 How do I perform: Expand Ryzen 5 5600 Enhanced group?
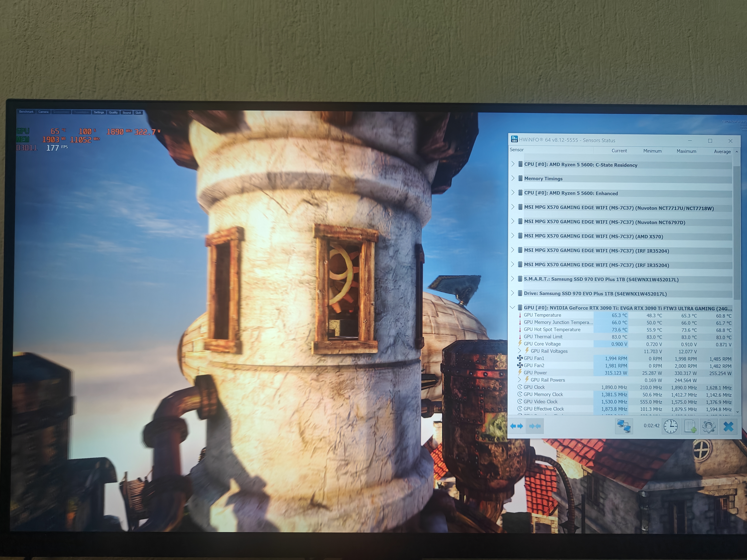pos(513,192)
